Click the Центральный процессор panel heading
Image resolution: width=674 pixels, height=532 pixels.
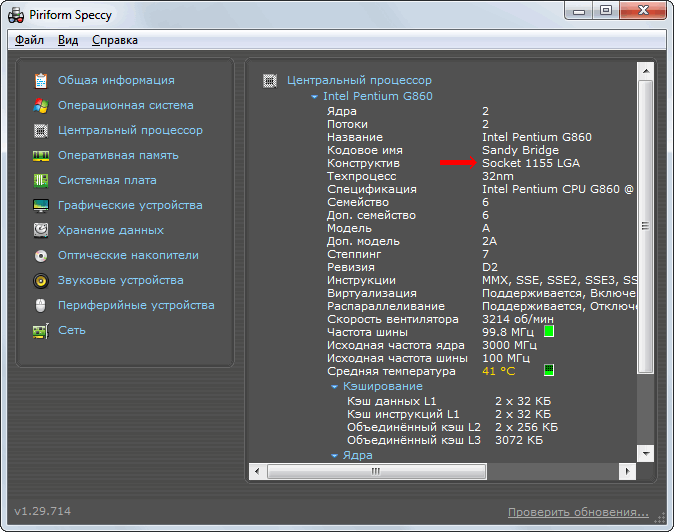click(x=359, y=80)
